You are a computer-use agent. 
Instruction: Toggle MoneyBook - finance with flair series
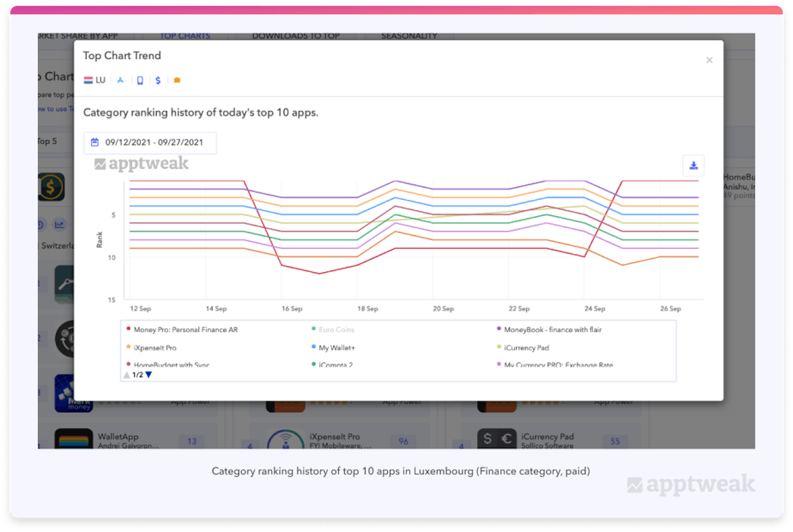point(552,329)
